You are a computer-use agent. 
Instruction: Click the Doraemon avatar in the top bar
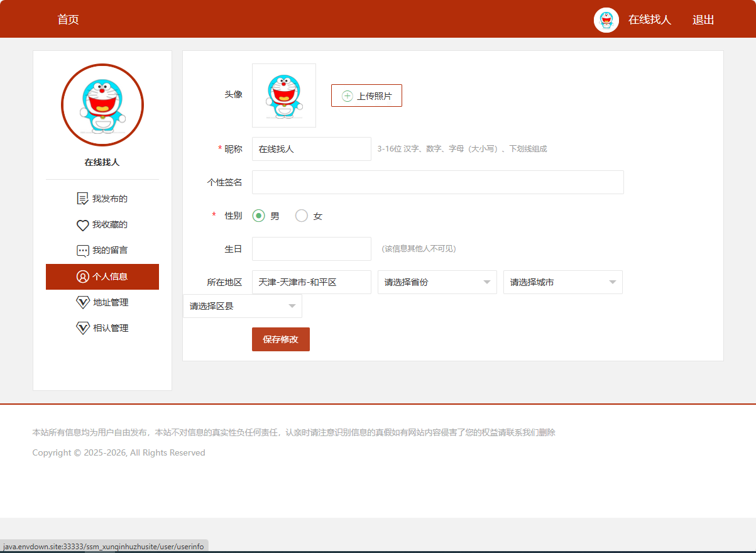tap(606, 19)
